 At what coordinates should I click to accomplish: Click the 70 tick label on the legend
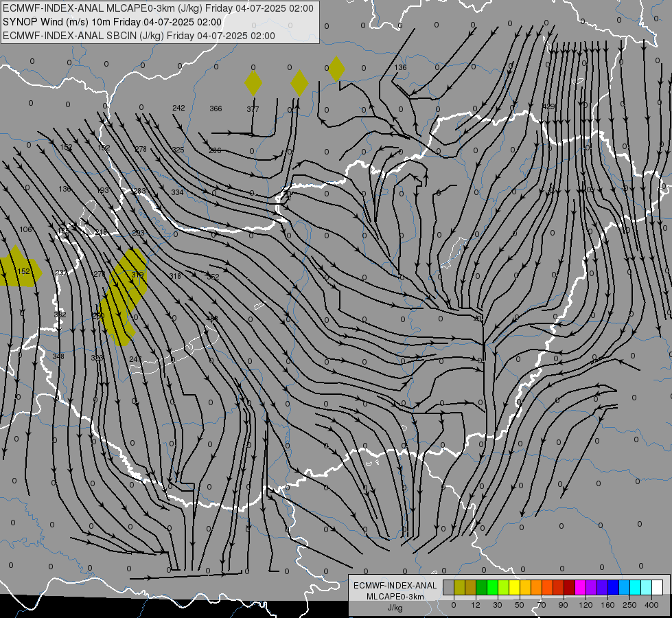pos(542,605)
